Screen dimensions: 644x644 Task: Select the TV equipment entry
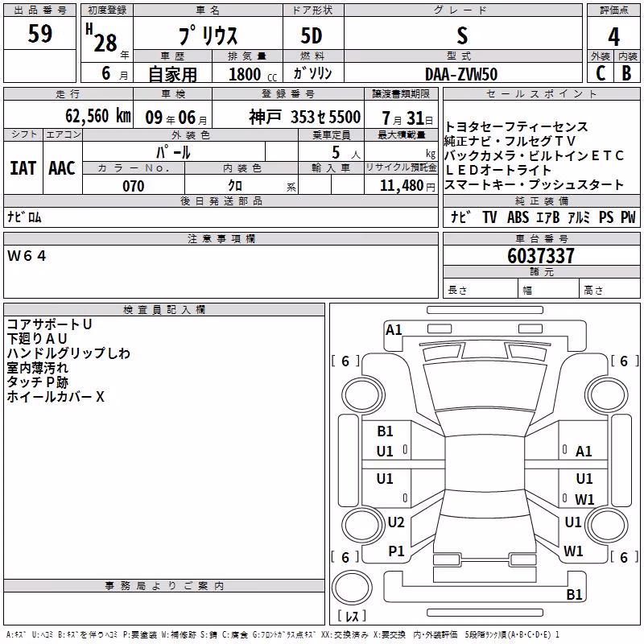coord(489,217)
